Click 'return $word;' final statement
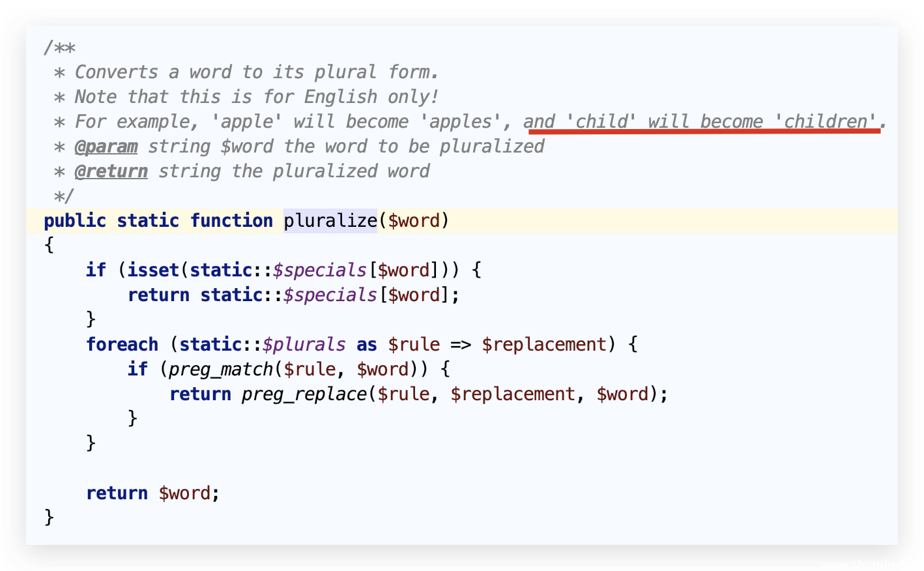924x571 pixels. pos(153,493)
